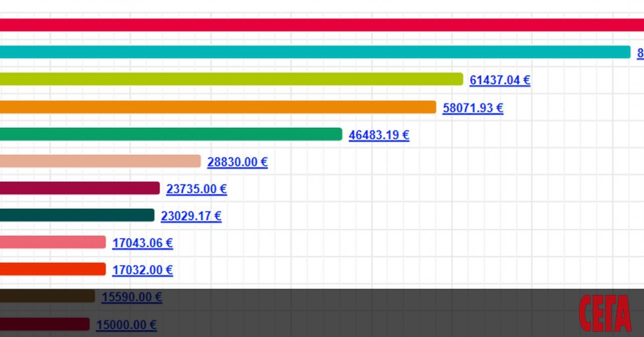The width and height of the screenshot is (644, 337).
Task: Select the peach colored bar
Action: pos(100,161)
